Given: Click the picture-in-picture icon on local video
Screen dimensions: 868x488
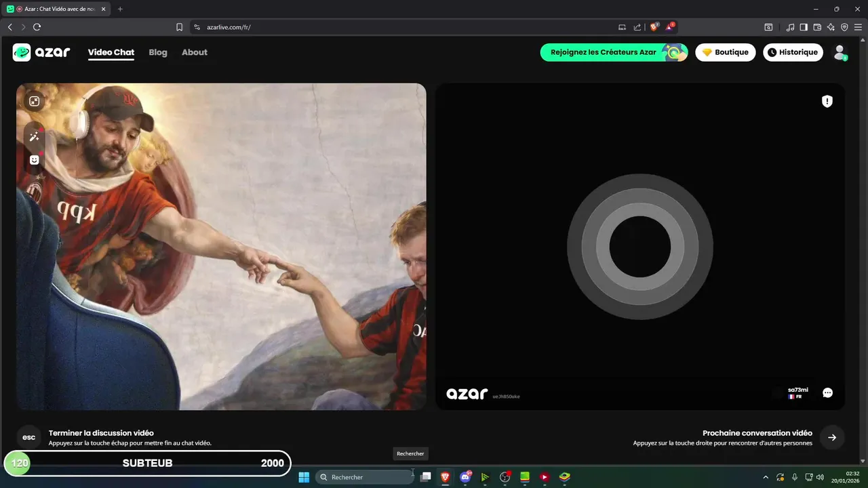Looking at the screenshot, I should click(x=35, y=101).
